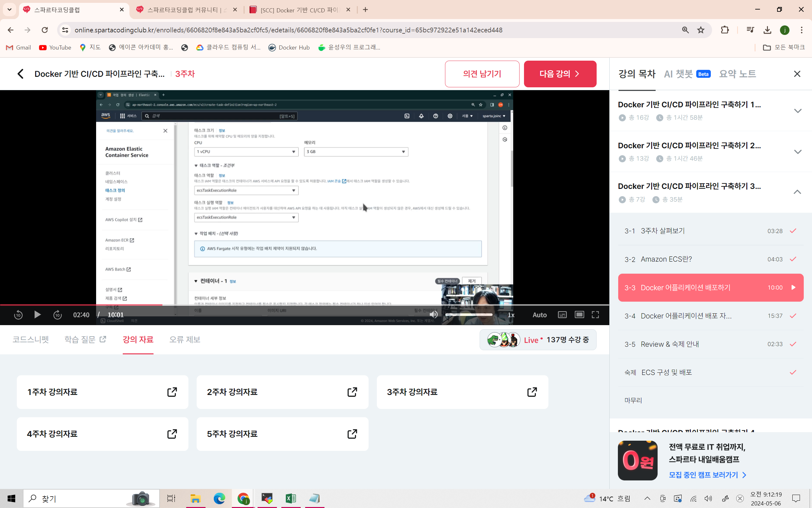Viewport: 812px width, 508px height.
Task: Switch to the 코드스니펫 tab
Action: (30, 339)
